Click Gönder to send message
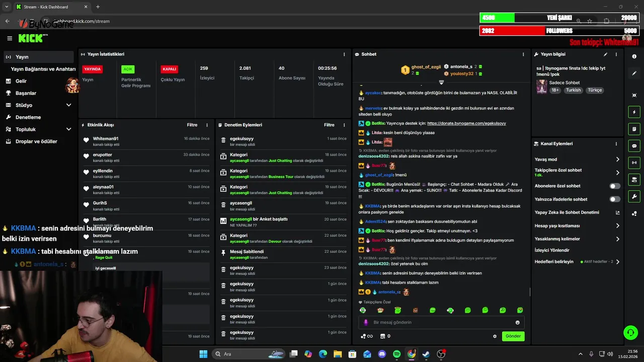This screenshot has width=644, height=362. (x=513, y=336)
